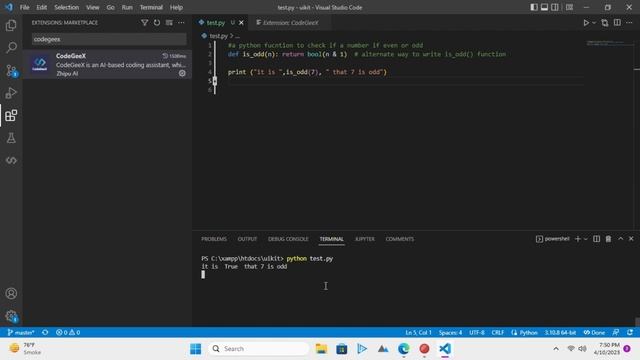Run the Python file with play icon

click(586, 23)
